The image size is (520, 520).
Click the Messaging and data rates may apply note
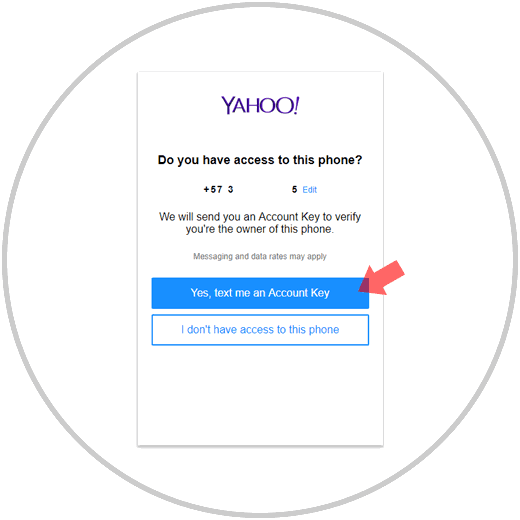(260, 256)
